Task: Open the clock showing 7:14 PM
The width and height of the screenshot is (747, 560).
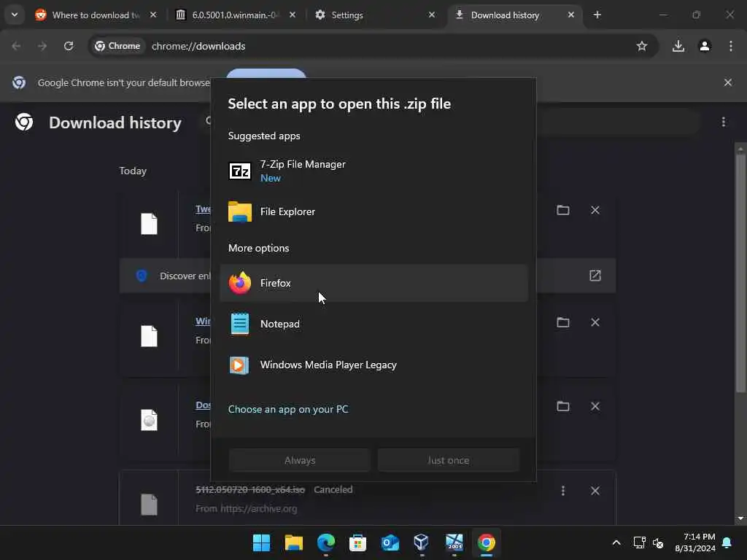Action: point(694,542)
